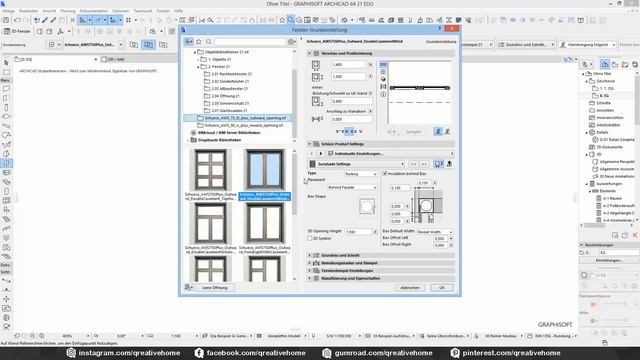Open the Optionen menu
This screenshot has height=360, width=640.
pyautogui.click(x=120, y=11)
